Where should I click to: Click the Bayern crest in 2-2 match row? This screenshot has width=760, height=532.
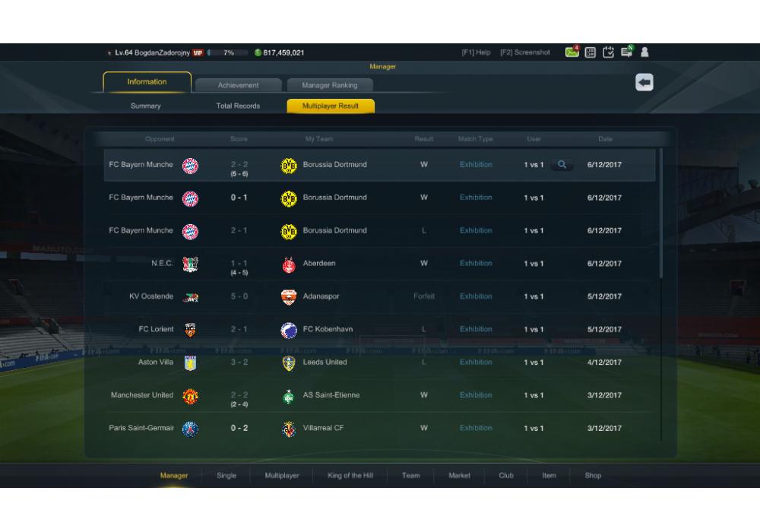pyautogui.click(x=190, y=166)
